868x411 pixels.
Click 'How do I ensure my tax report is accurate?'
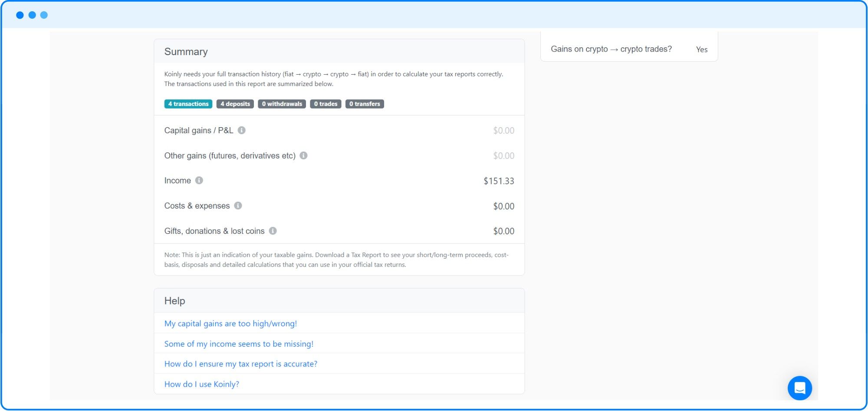tap(240, 364)
